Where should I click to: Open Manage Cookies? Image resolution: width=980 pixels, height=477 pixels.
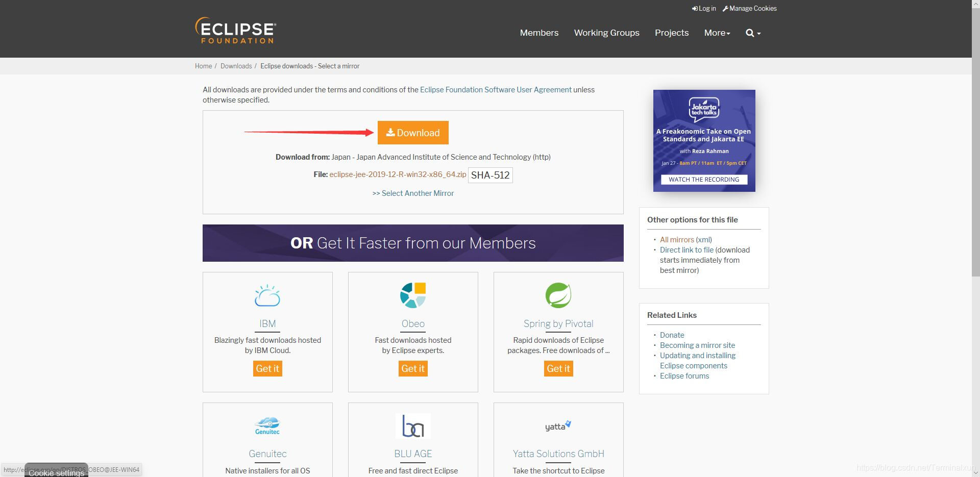click(749, 8)
